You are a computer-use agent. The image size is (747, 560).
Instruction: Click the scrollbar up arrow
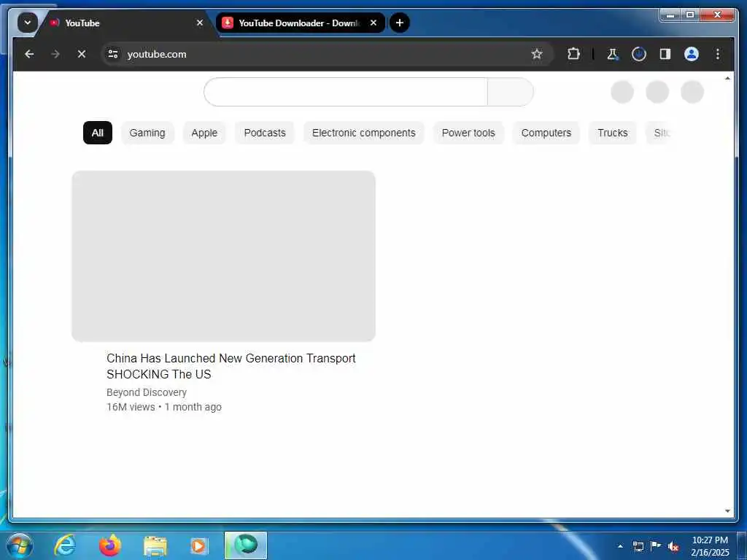tap(727, 78)
